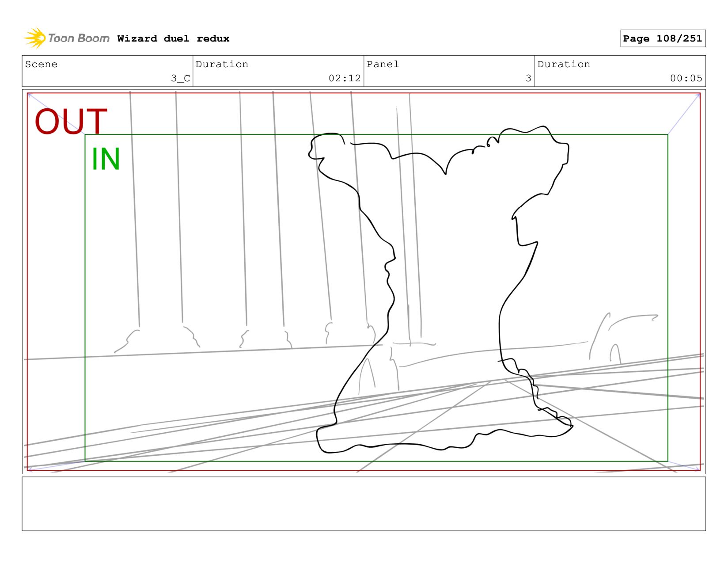Select the 'Panel' header label
This screenshot has height=564, width=728.
(383, 64)
